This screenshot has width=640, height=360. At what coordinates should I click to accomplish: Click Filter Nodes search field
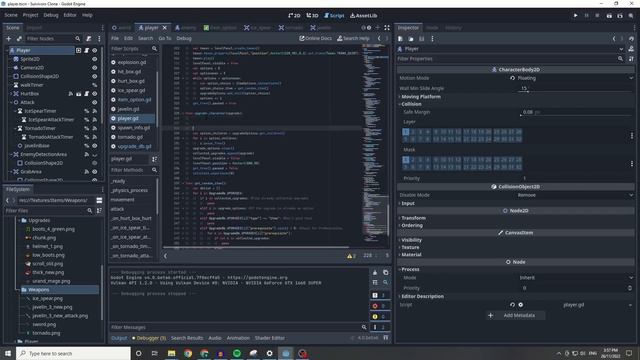[53, 38]
